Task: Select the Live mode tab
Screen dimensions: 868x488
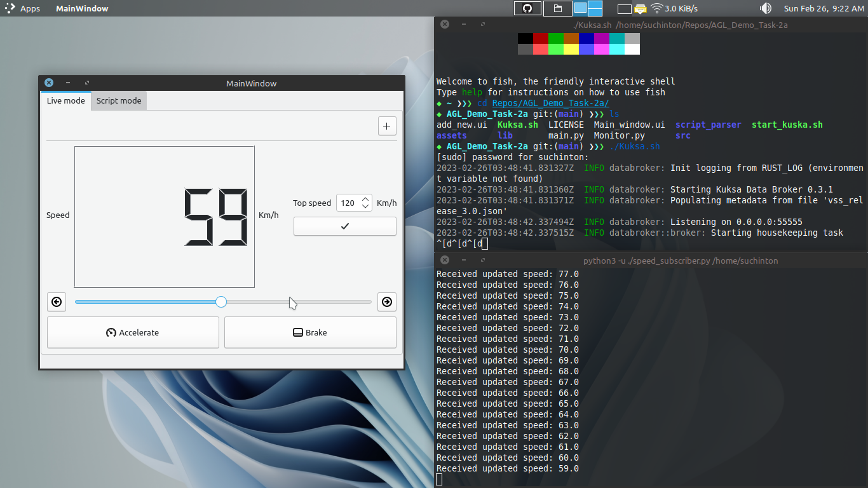Action: point(65,100)
